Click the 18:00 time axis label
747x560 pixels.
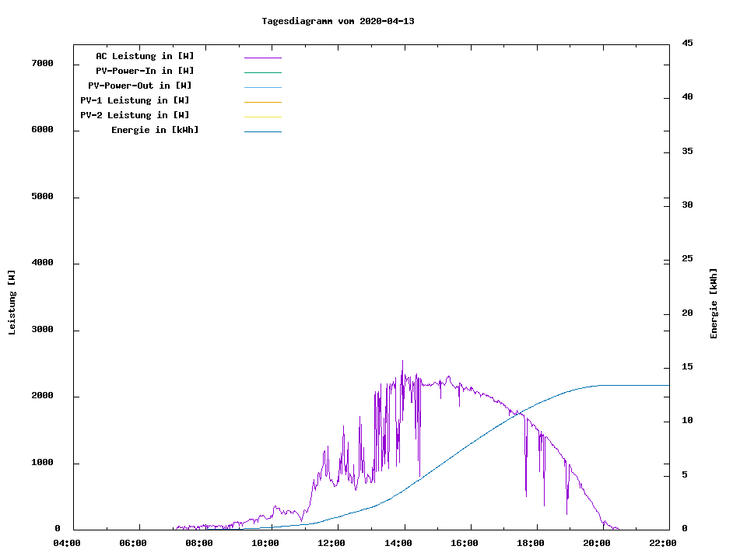(x=531, y=543)
